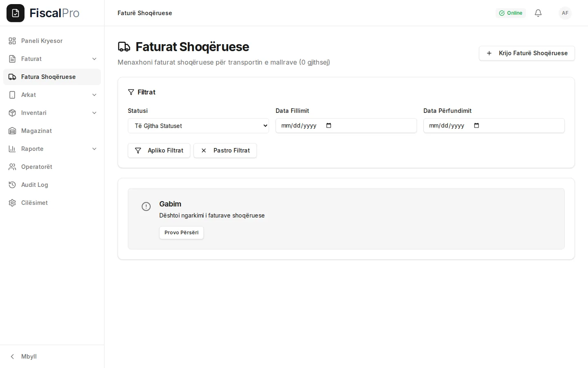Click the Raporte bar chart icon
The image size is (588, 368).
point(12,149)
